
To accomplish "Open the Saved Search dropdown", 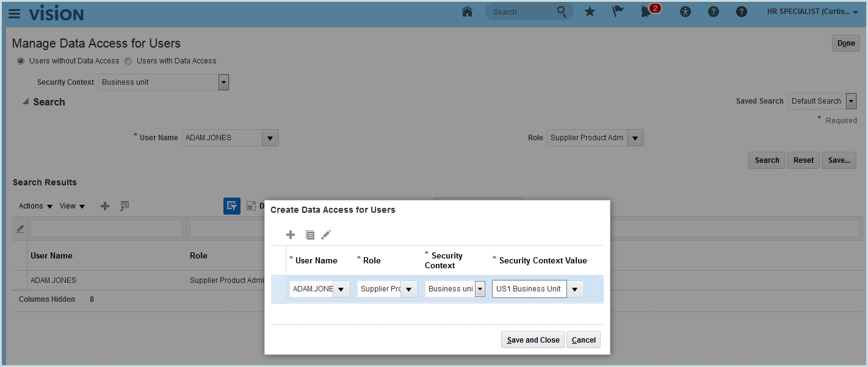I will click(x=850, y=101).
